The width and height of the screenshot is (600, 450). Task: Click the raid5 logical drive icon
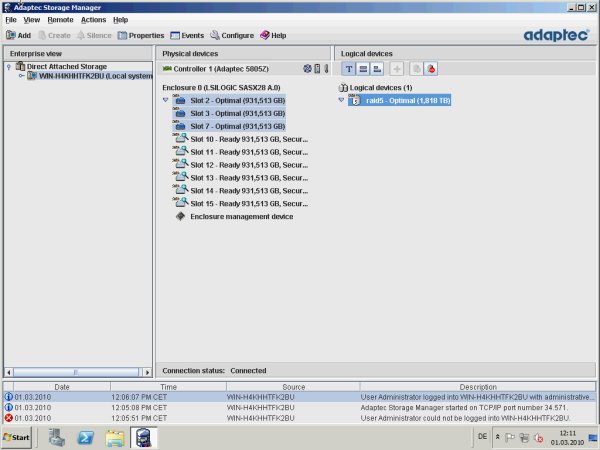[x=355, y=100]
